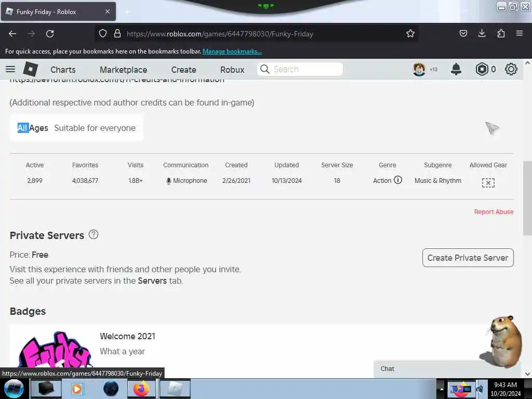Open the browser downloads panel

coord(482,33)
